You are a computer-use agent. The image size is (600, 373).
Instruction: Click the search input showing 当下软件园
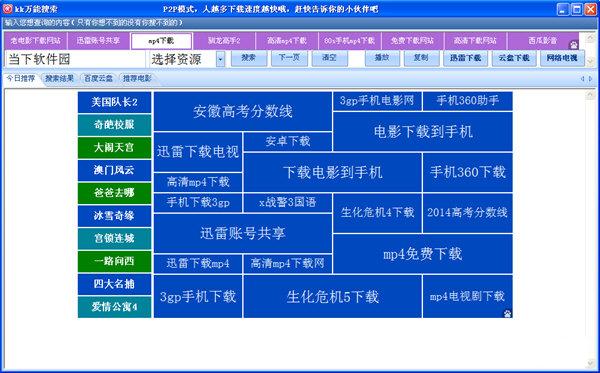click(75, 59)
